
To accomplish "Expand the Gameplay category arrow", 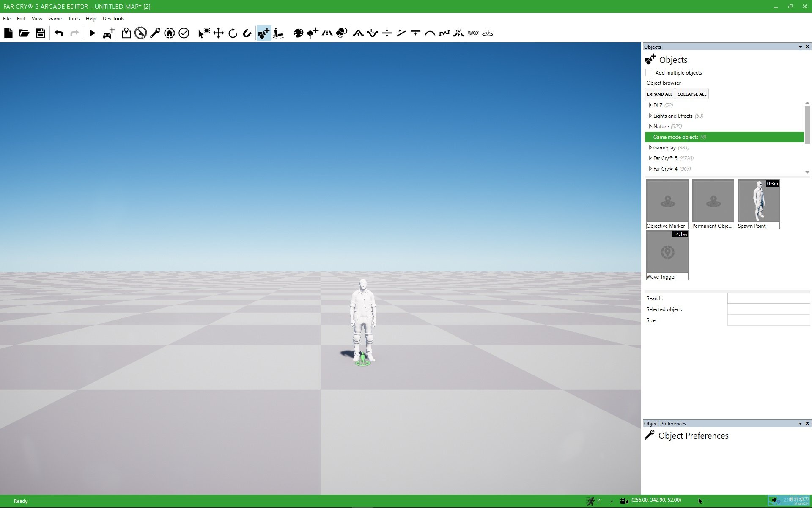I will [x=650, y=147].
